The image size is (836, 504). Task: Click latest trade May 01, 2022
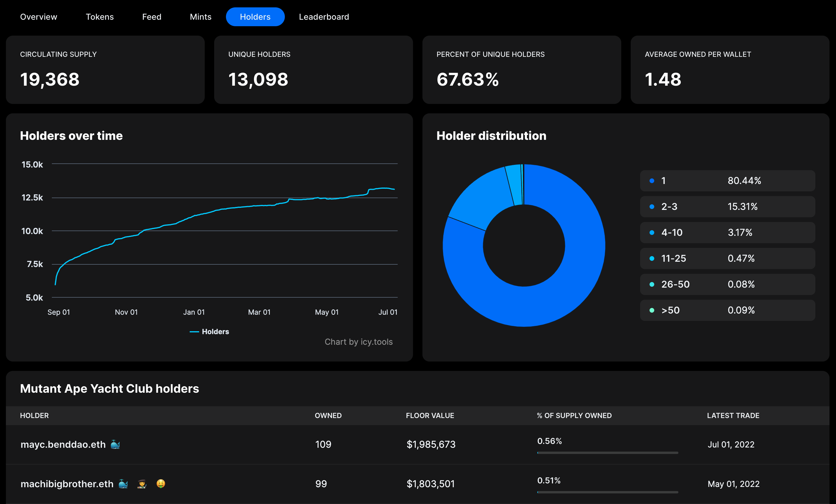(733, 484)
